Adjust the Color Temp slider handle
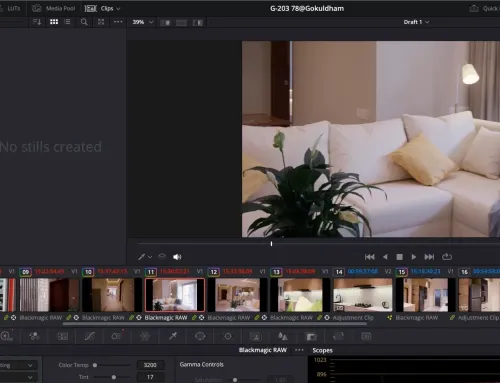Screen dimensions: 500x383 tap(95, 365)
